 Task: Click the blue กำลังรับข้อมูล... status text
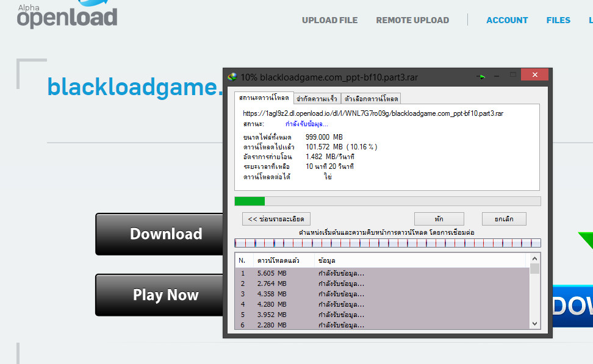pyautogui.click(x=307, y=124)
